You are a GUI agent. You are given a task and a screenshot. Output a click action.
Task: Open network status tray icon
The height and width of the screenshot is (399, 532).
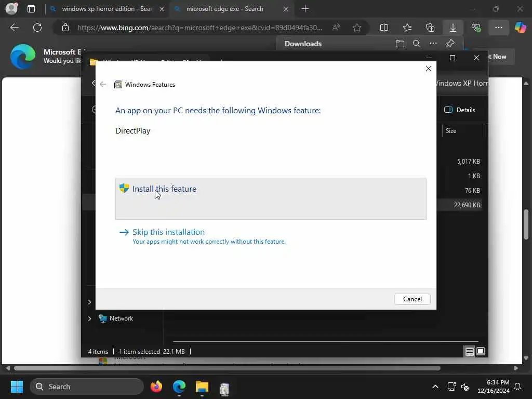[451, 387]
